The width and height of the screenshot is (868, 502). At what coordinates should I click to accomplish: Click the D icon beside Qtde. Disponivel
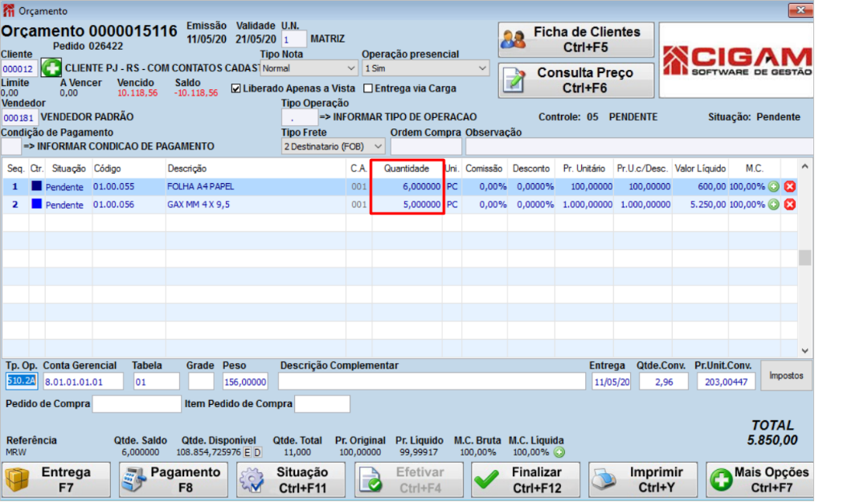tap(257, 452)
